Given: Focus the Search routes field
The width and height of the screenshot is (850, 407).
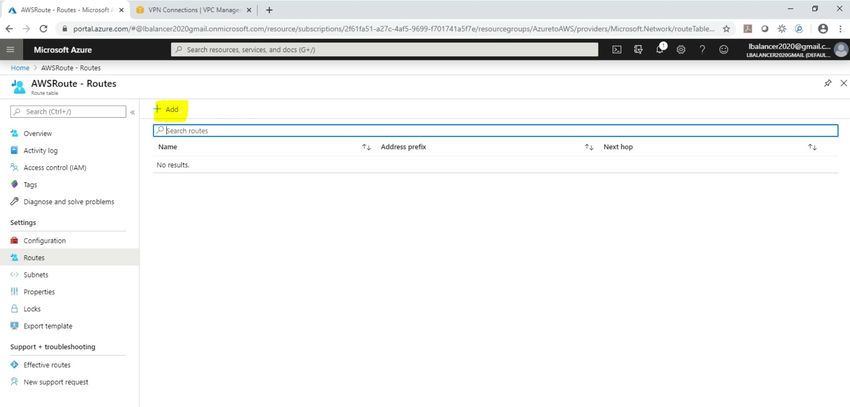Looking at the screenshot, I should 495,131.
